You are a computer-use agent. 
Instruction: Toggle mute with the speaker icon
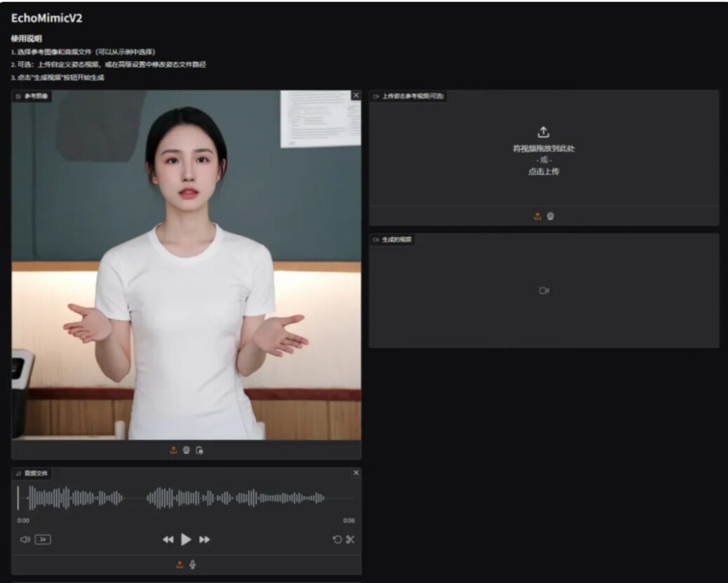(x=24, y=540)
